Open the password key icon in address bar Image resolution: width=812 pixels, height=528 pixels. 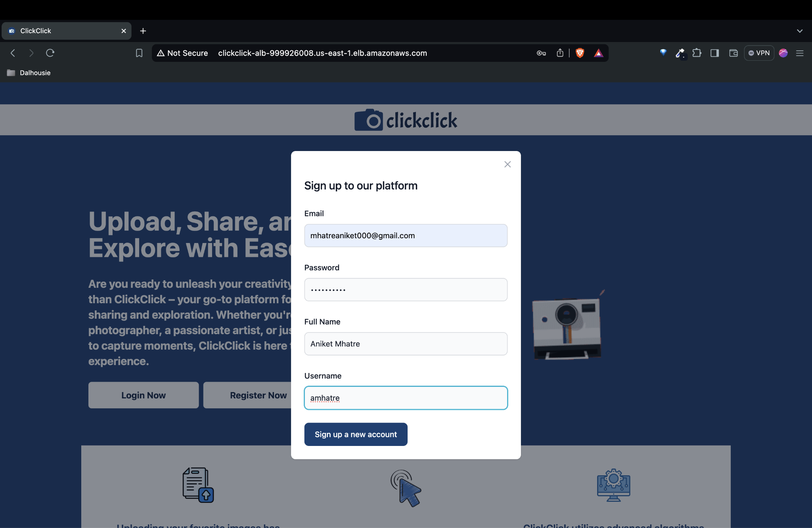point(541,53)
